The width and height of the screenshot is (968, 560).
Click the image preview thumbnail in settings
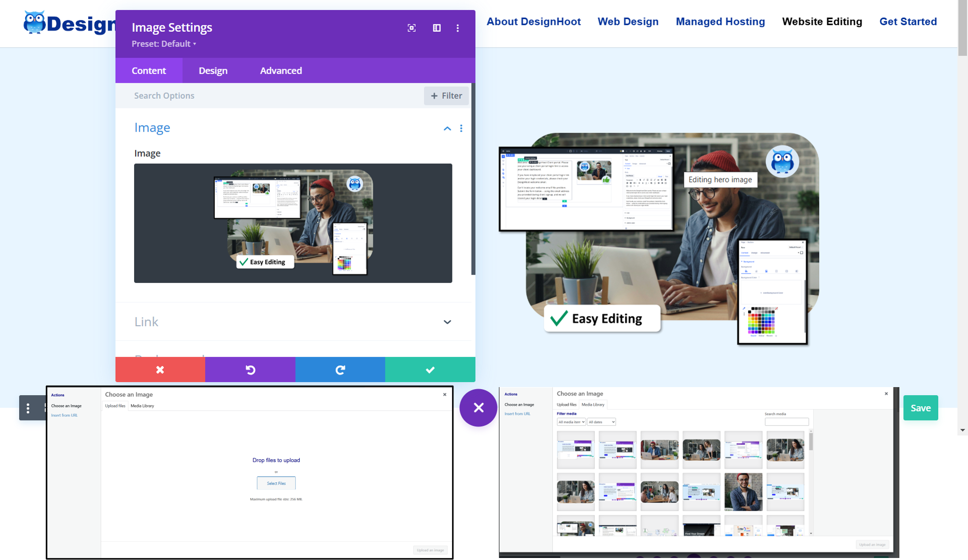click(x=293, y=223)
